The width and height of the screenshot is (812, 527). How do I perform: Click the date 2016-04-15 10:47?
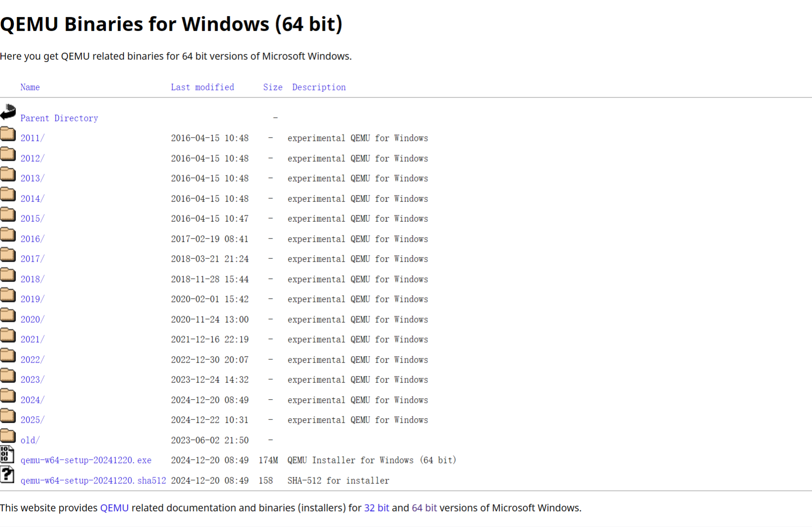210,219
